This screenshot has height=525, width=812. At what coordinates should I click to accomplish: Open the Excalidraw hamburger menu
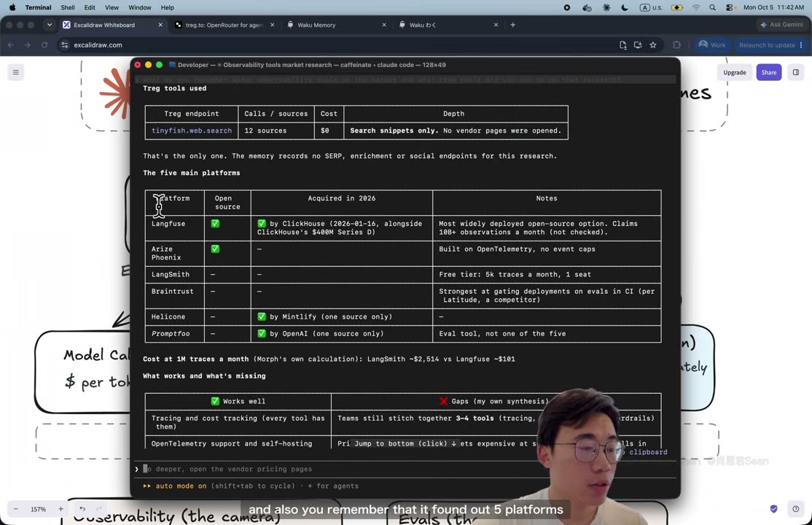15,72
